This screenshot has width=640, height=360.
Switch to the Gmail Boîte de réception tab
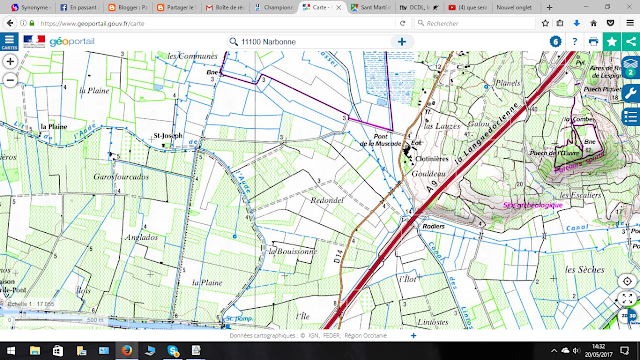pyautogui.click(x=225, y=7)
